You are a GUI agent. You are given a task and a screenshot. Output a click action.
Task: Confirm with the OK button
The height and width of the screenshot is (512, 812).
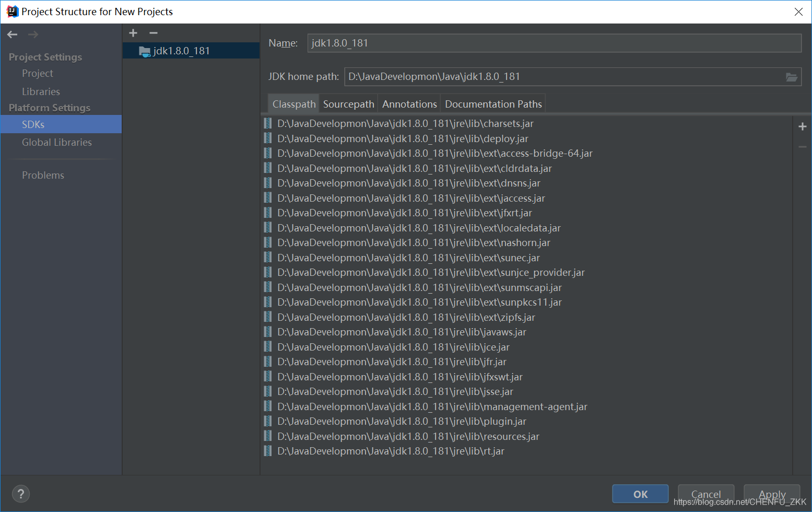(x=640, y=494)
